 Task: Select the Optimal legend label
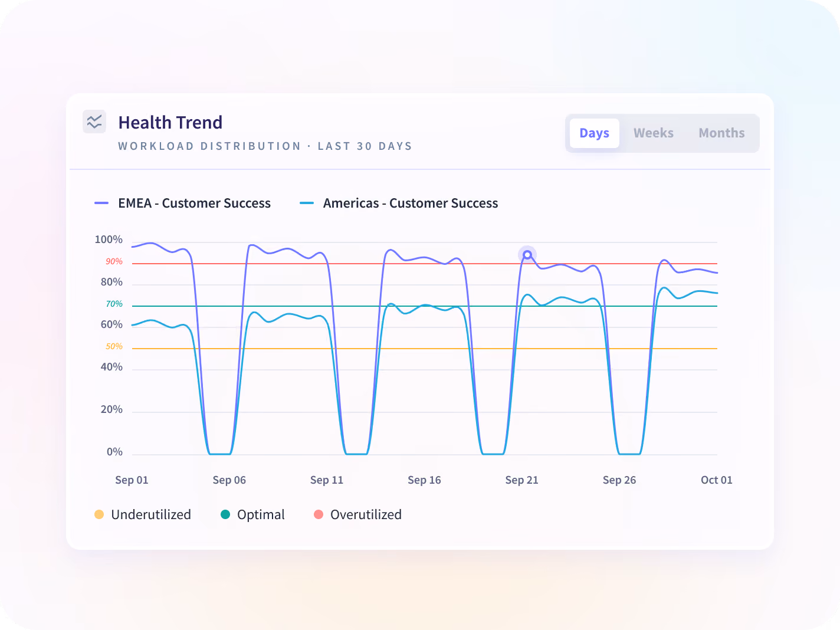pyautogui.click(x=261, y=514)
